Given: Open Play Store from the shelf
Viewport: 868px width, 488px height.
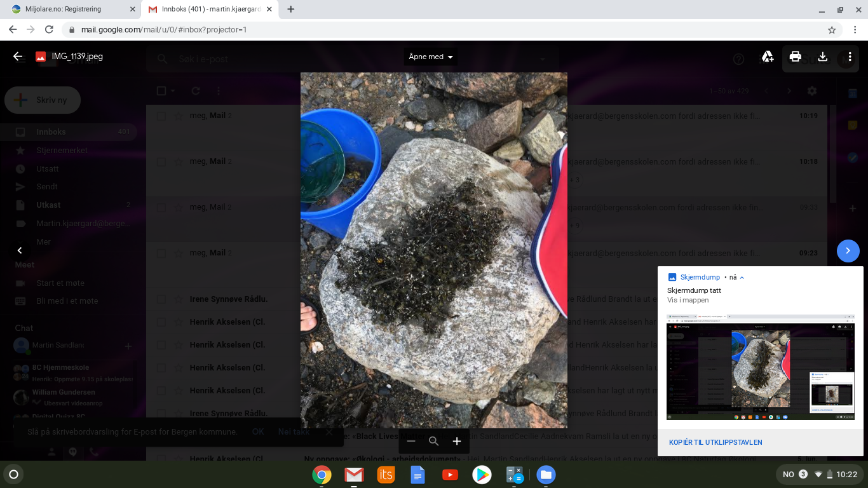Looking at the screenshot, I should point(482,475).
